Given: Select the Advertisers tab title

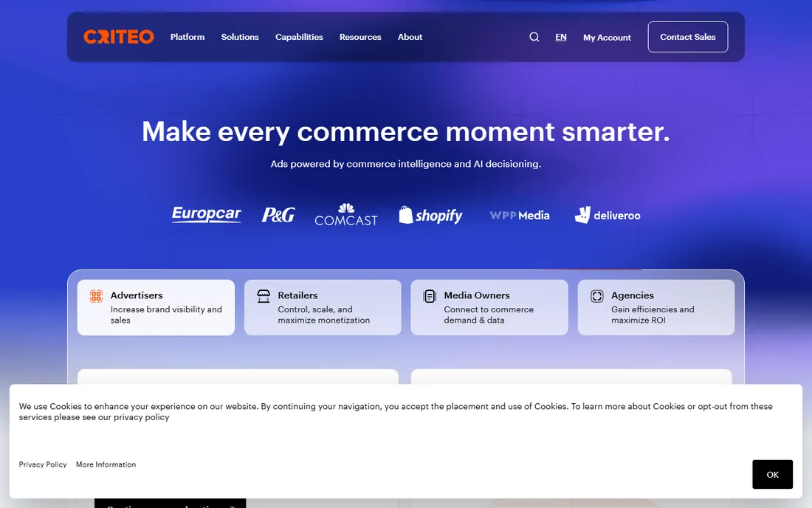Looking at the screenshot, I should point(137,295).
